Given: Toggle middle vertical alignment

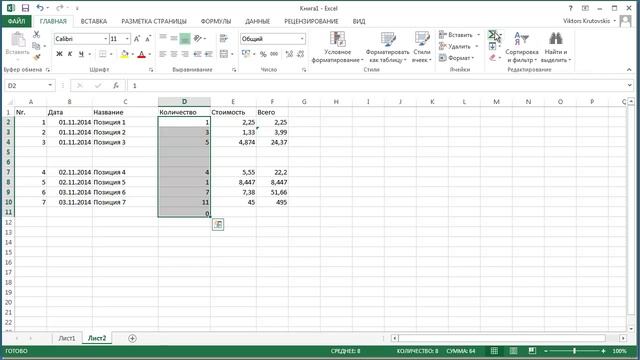Looking at the screenshot, I should [x=174, y=38].
